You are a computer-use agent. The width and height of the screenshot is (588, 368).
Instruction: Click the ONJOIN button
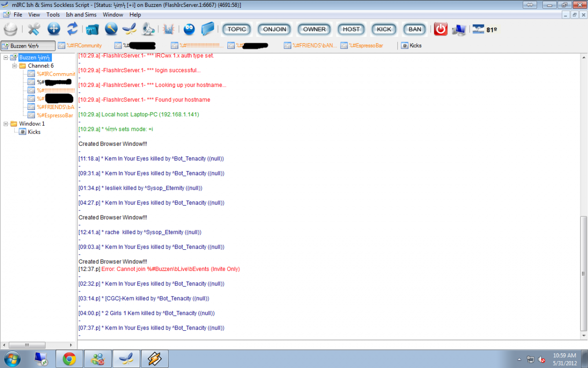coord(274,29)
